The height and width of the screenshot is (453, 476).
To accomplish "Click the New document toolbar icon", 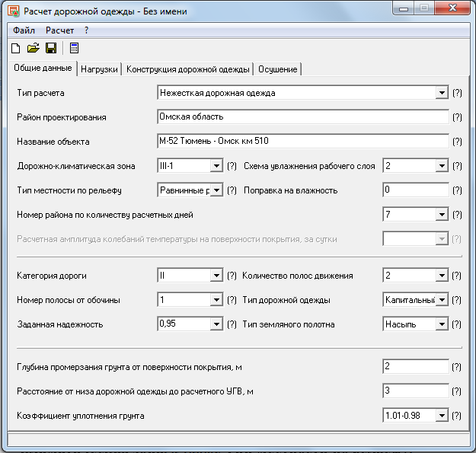I will pyautogui.click(x=16, y=48).
